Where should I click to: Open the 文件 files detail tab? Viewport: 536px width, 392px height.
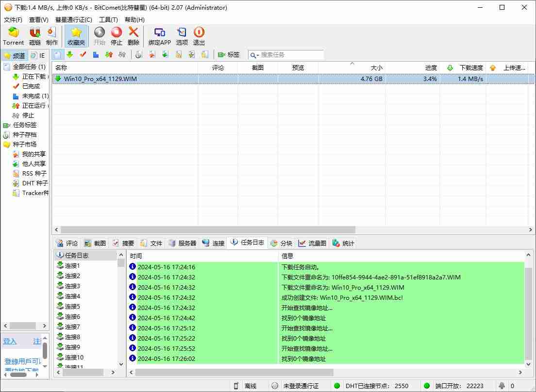pos(151,243)
